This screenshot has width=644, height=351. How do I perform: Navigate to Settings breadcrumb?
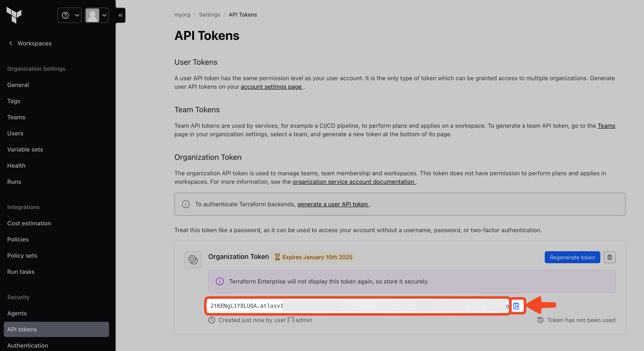(209, 14)
